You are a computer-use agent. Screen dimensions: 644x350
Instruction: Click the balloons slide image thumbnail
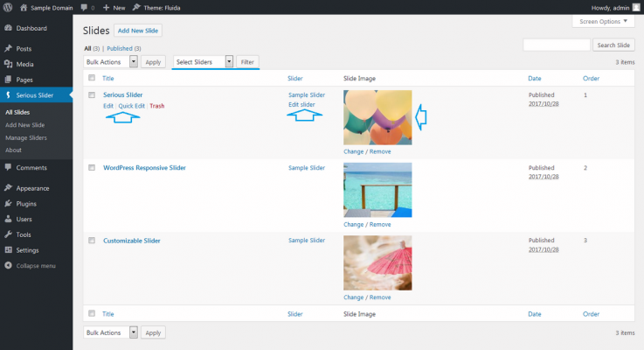[377, 117]
